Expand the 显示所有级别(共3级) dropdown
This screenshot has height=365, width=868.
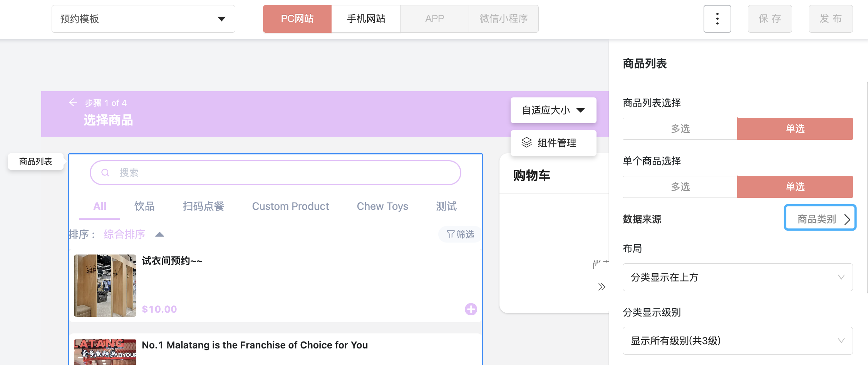tap(737, 341)
